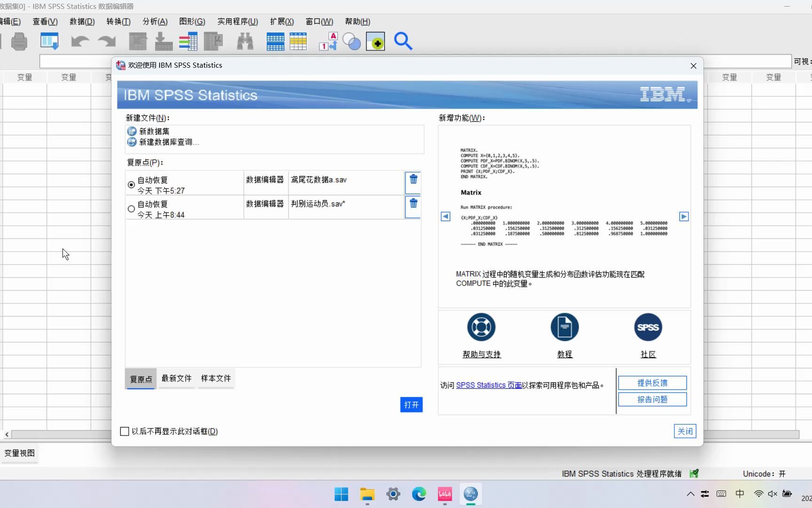This screenshot has height=508, width=812.
Task: Open the Variables list icon
Action: pos(188,42)
